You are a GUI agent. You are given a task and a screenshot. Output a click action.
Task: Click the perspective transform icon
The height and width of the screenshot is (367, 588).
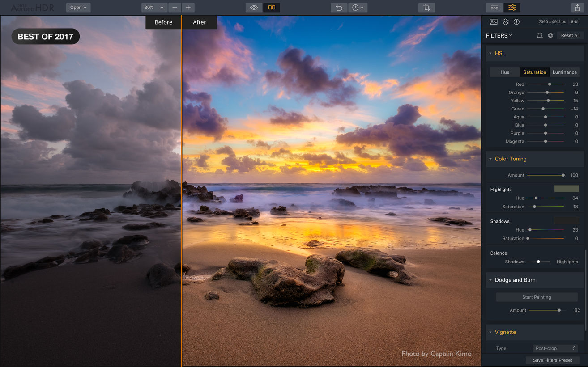(x=540, y=35)
